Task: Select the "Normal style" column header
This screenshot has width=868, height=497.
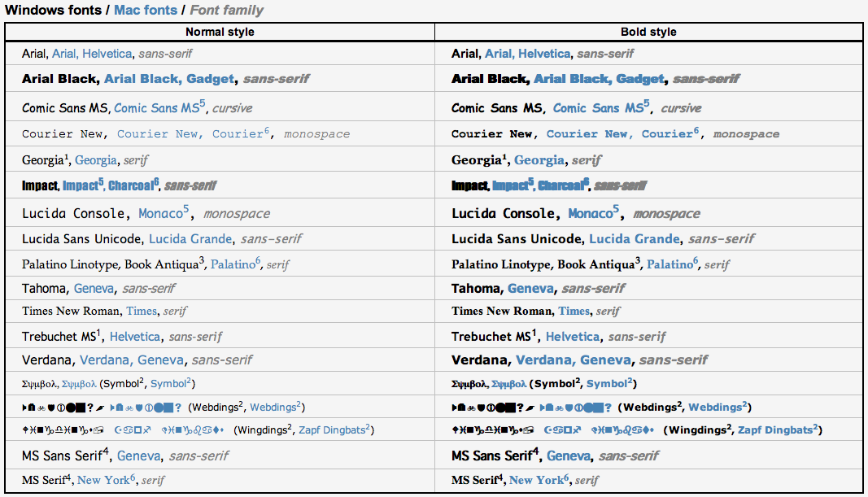Action: click(x=220, y=32)
